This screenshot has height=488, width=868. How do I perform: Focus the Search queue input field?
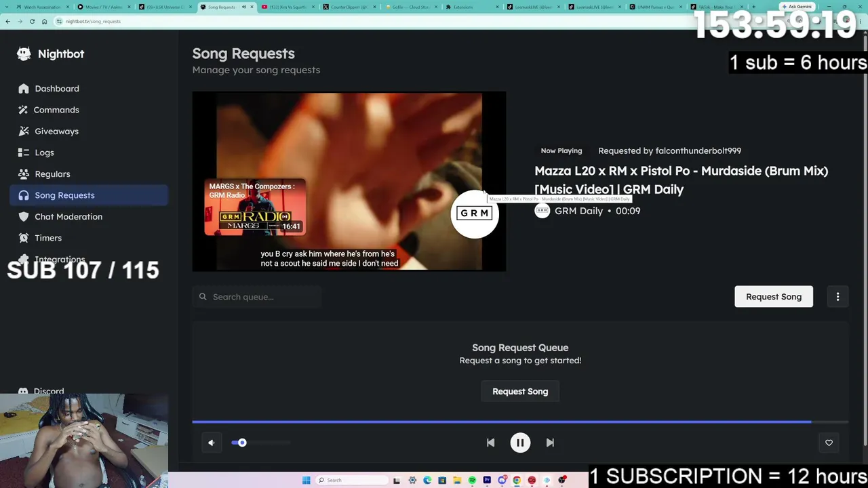257,297
